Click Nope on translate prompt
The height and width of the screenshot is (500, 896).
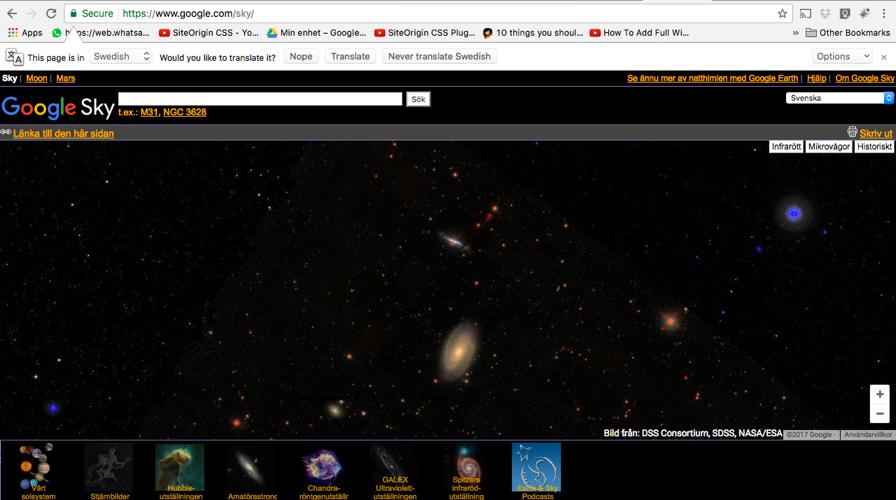click(x=301, y=56)
